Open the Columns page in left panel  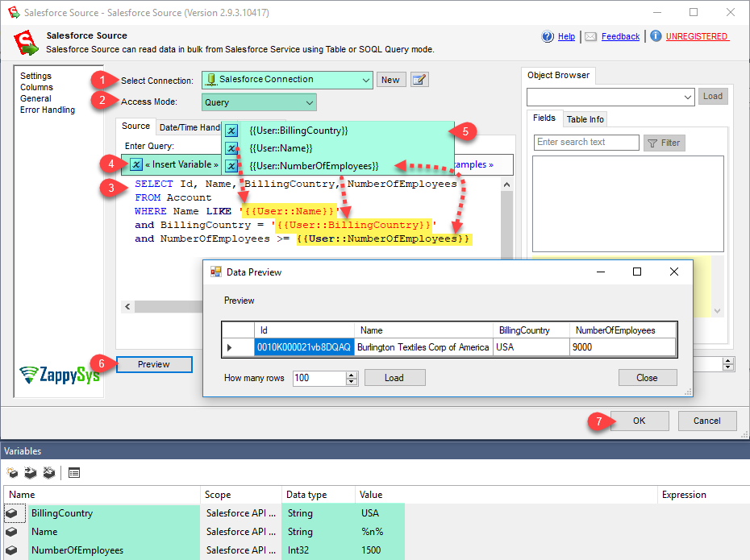[x=36, y=87]
